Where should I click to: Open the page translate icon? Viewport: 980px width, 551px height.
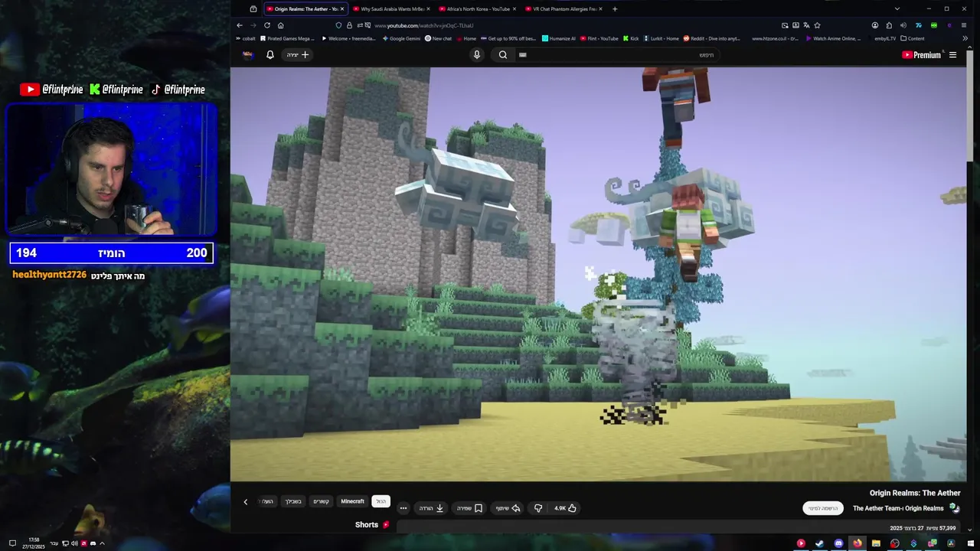point(806,25)
